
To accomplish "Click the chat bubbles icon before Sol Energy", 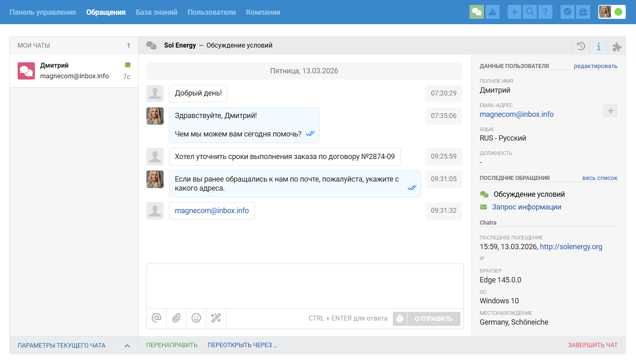I will (x=151, y=45).
